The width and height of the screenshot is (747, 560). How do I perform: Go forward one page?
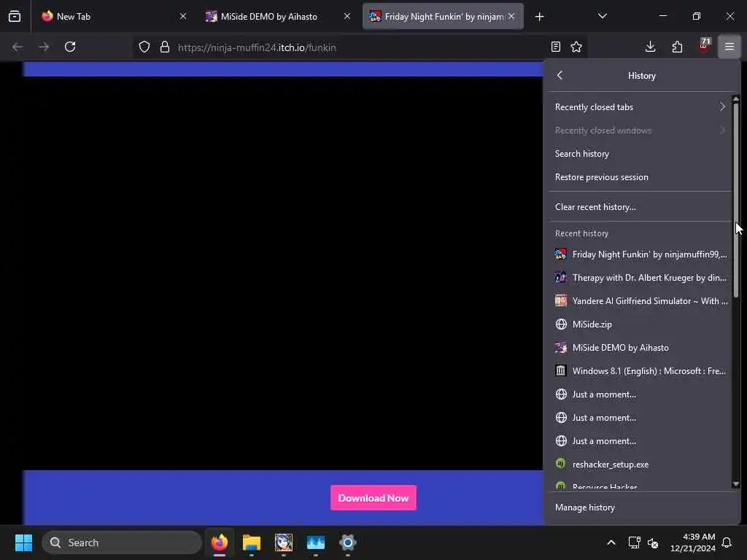coord(44,47)
